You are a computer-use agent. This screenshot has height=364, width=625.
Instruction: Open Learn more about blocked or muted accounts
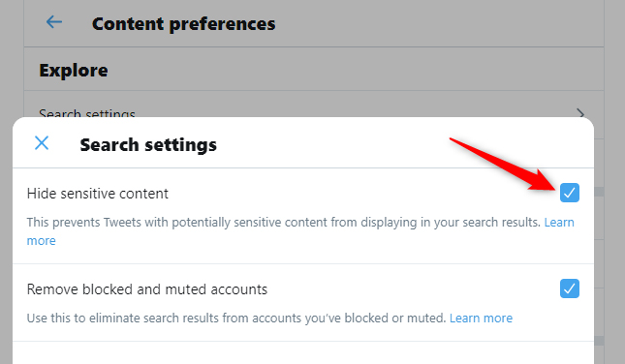(x=481, y=318)
